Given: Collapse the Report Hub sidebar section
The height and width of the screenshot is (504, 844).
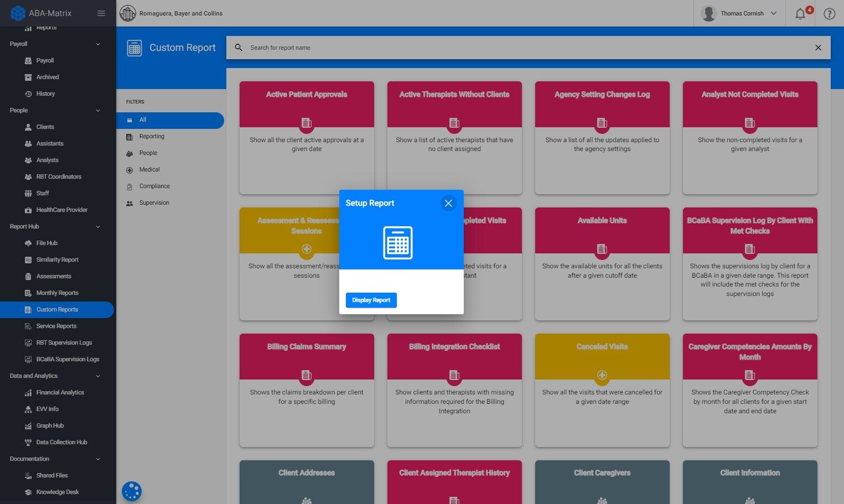Looking at the screenshot, I should pyautogui.click(x=98, y=227).
